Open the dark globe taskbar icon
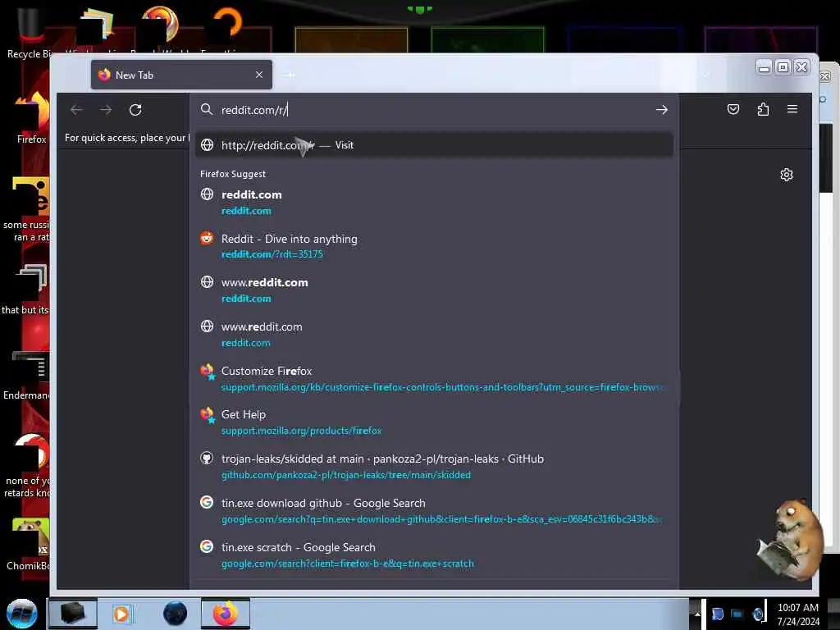The width and height of the screenshot is (840, 630). coord(176,614)
